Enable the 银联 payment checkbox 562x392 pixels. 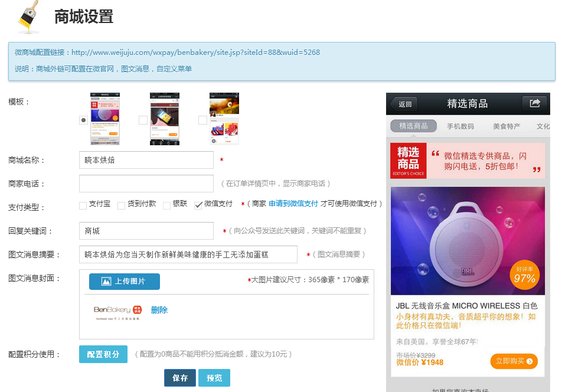tap(166, 205)
